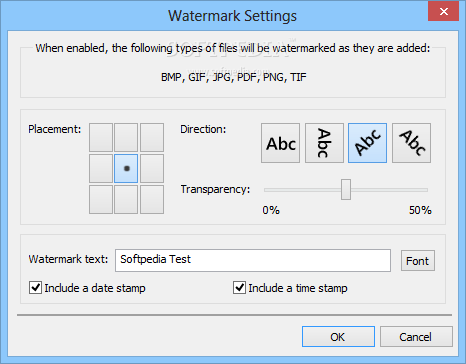Image resolution: width=466 pixels, height=364 pixels.
Task: Set placement to top-left cell
Action: click(101, 137)
